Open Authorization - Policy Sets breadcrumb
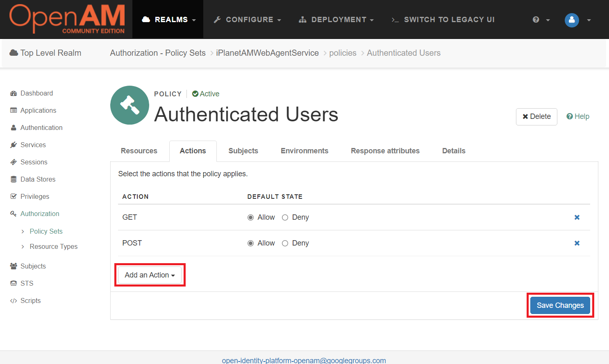Image resolution: width=609 pixels, height=364 pixels. (158, 53)
